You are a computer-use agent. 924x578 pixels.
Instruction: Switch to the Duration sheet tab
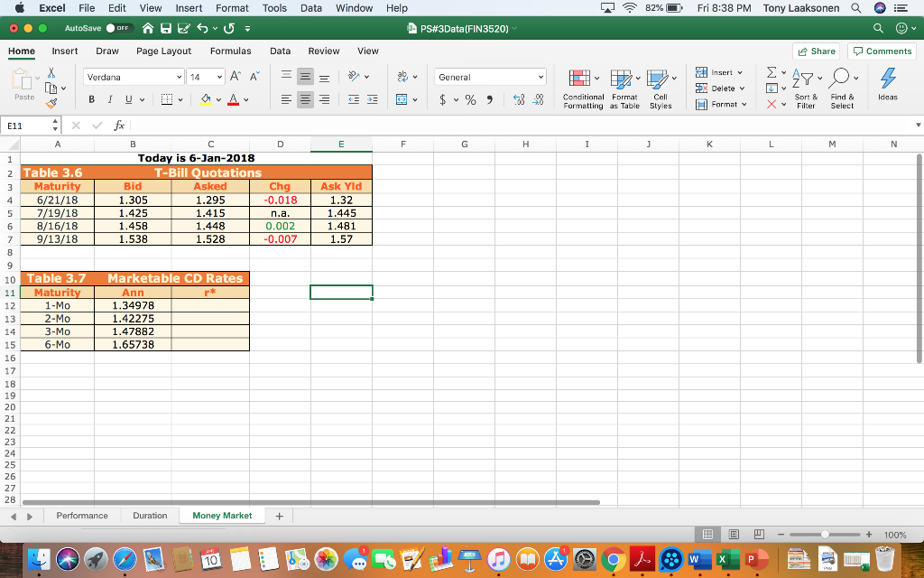[x=150, y=515]
